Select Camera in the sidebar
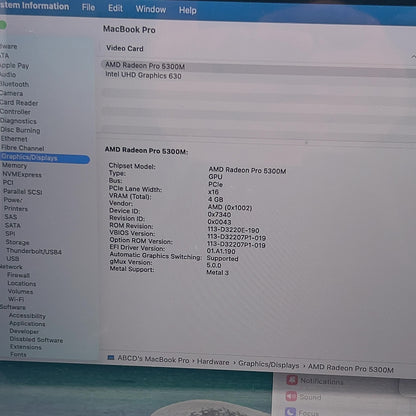This screenshot has height=416, width=416. (11, 93)
